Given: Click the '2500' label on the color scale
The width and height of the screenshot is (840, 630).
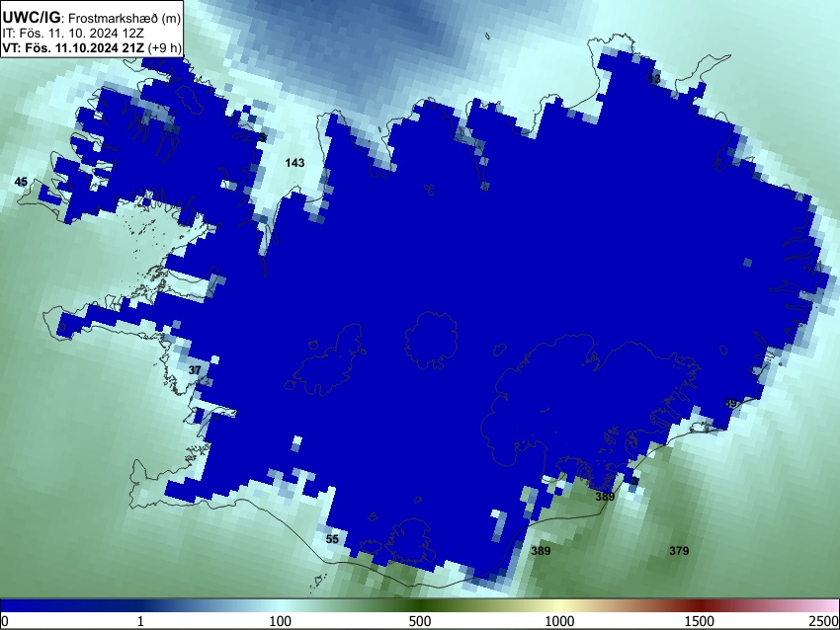Looking at the screenshot, I should (x=824, y=621).
